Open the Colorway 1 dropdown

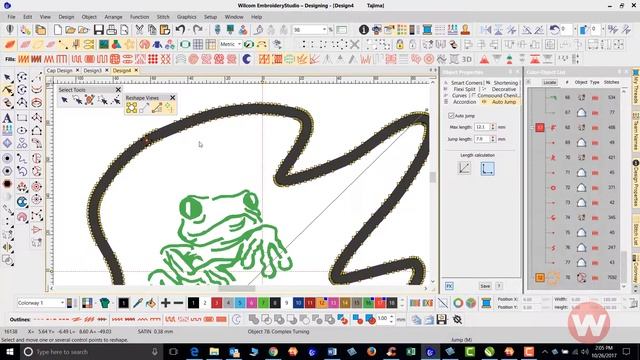[62, 303]
